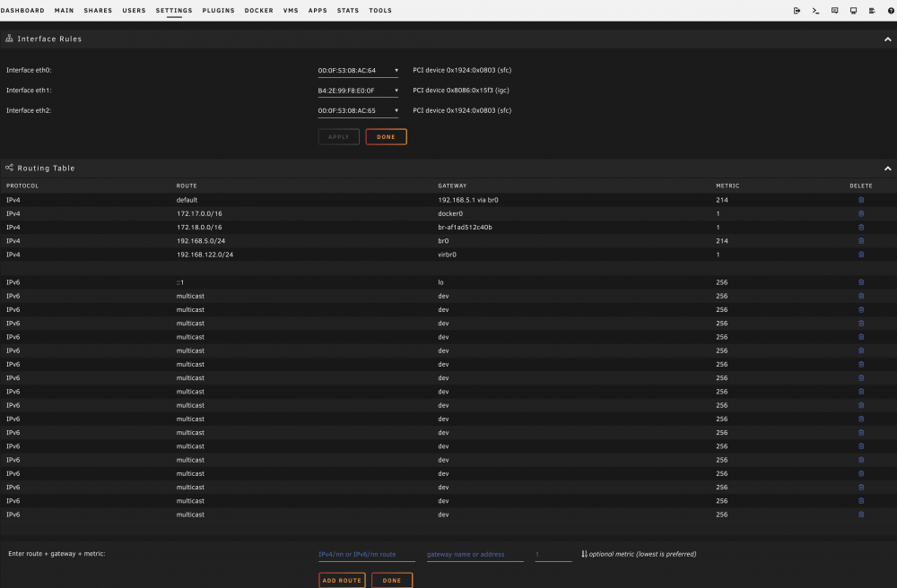Delete the IPv6 ::1 loopback route

861,282
